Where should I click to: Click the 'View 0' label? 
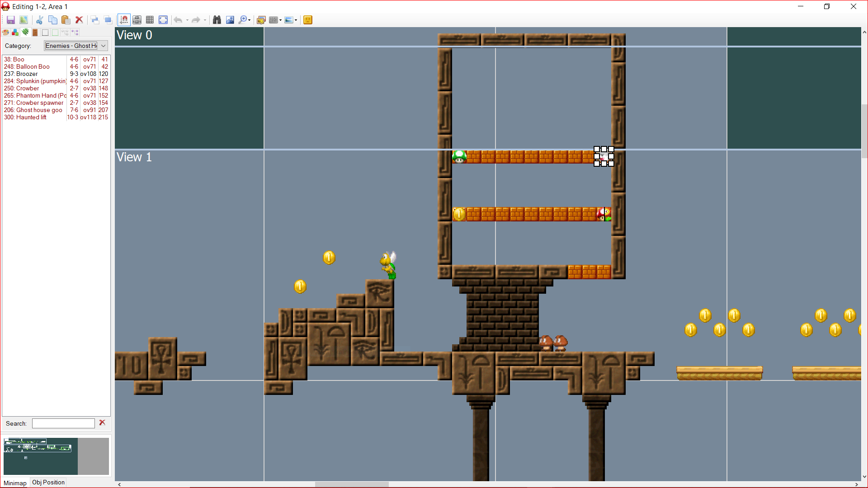pyautogui.click(x=134, y=35)
